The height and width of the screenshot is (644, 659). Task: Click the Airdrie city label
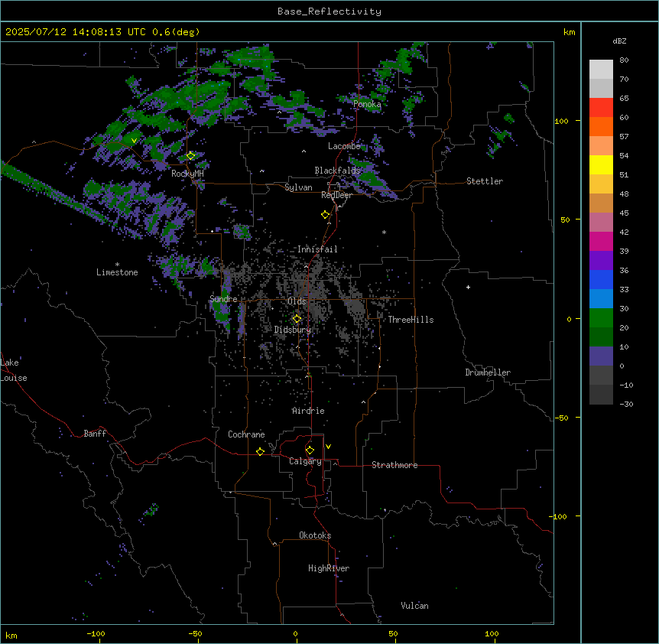tap(308, 411)
